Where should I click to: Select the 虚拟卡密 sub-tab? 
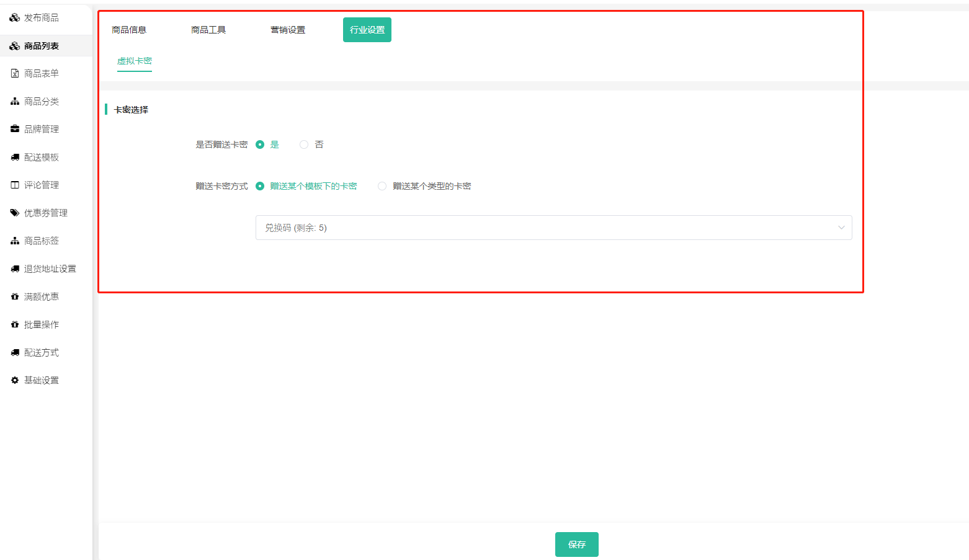(x=135, y=61)
